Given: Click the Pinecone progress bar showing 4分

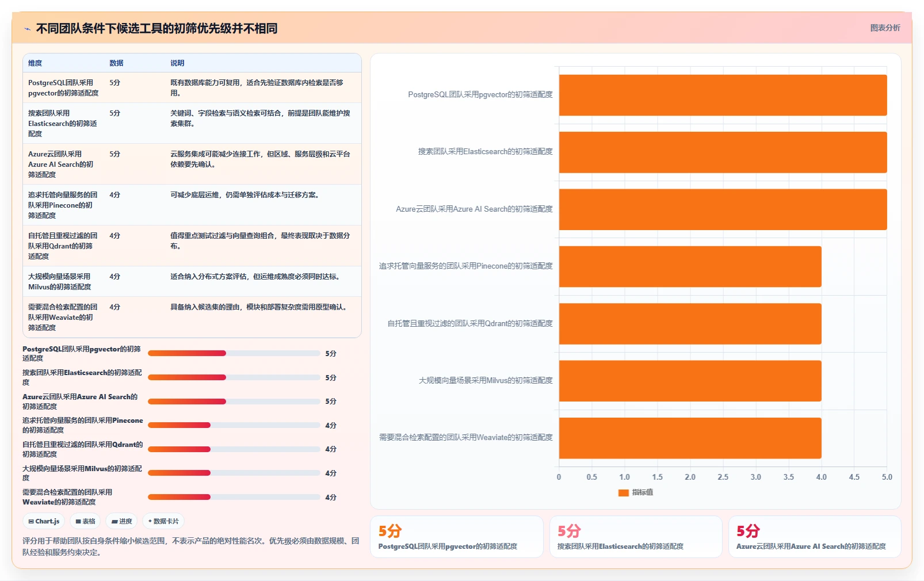Looking at the screenshot, I should tap(234, 425).
